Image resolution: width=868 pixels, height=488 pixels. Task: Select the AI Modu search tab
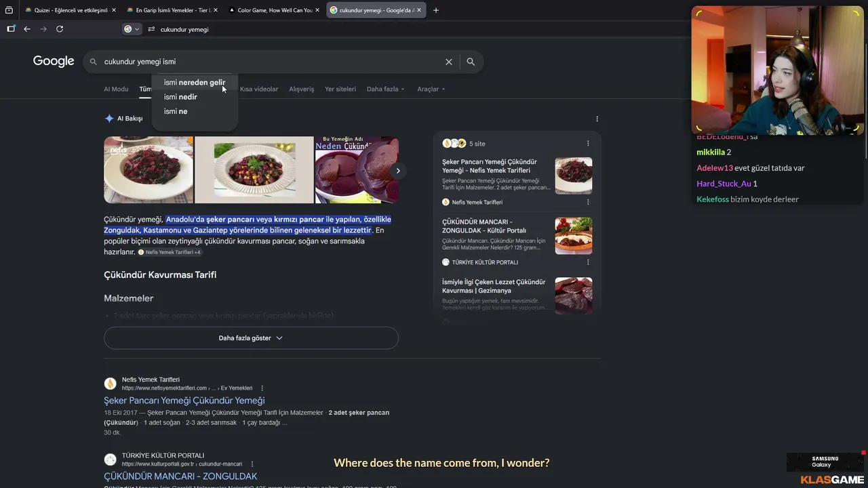pos(116,89)
